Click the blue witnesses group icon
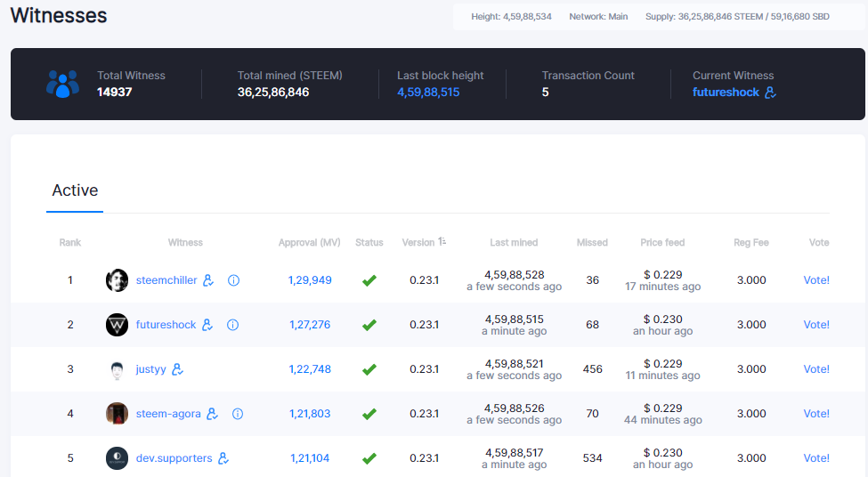The height and width of the screenshot is (477, 868). click(x=62, y=85)
